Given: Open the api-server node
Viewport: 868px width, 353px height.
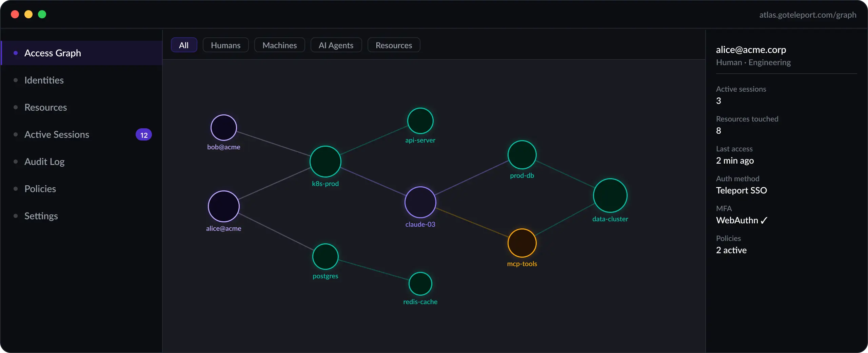Looking at the screenshot, I should pyautogui.click(x=420, y=121).
